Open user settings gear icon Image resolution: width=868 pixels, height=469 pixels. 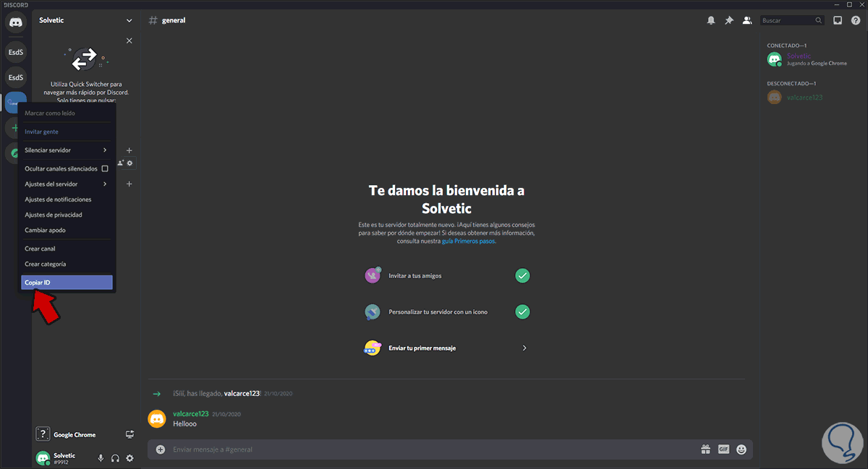coord(130,458)
